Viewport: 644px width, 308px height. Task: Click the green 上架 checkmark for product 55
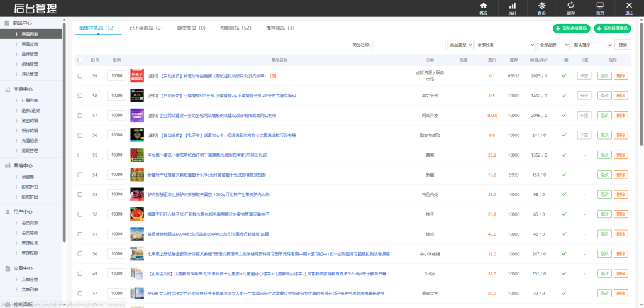pos(564,155)
